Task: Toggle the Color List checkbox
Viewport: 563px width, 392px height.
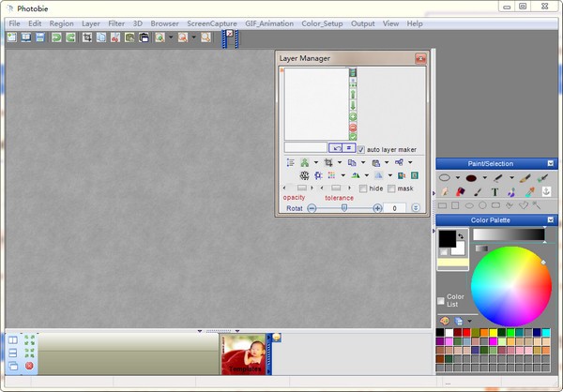Action: pos(441,301)
